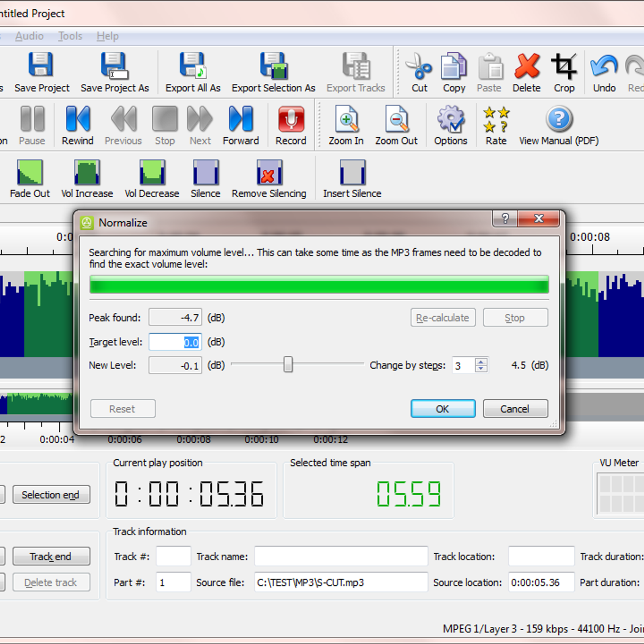
Task: Click Remove Silencing icon
Action: click(x=269, y=172)
